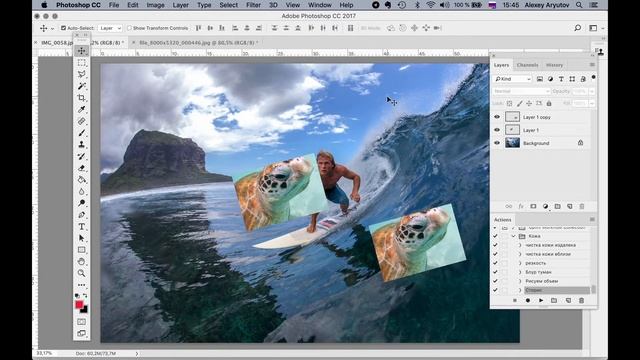The image size is (640, 360).
Task: Open the Kind filter dropdown
Action: pos(513,79)
